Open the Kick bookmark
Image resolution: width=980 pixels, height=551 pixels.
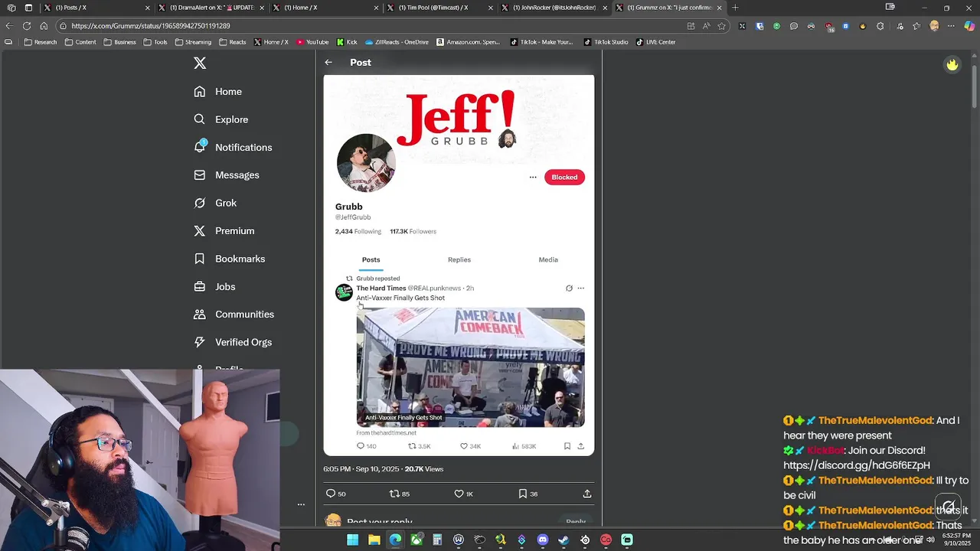(347, 42)
